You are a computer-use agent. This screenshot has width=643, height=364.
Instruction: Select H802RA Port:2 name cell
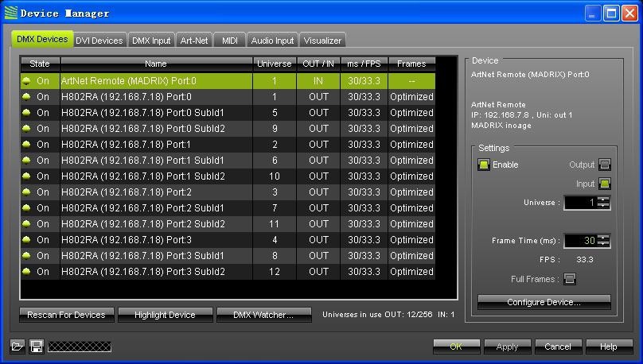click(156, 192)
